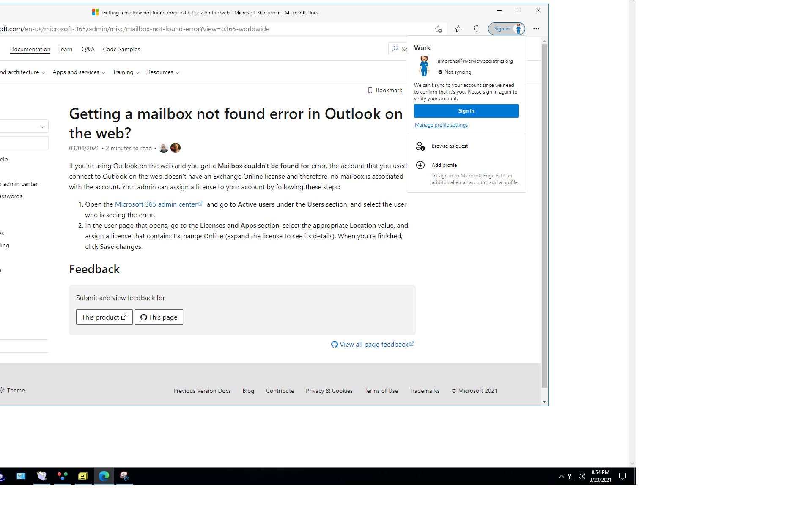Open Trademarks footer link
This screenshot has width=812, height=508.
tap(425, 391)
